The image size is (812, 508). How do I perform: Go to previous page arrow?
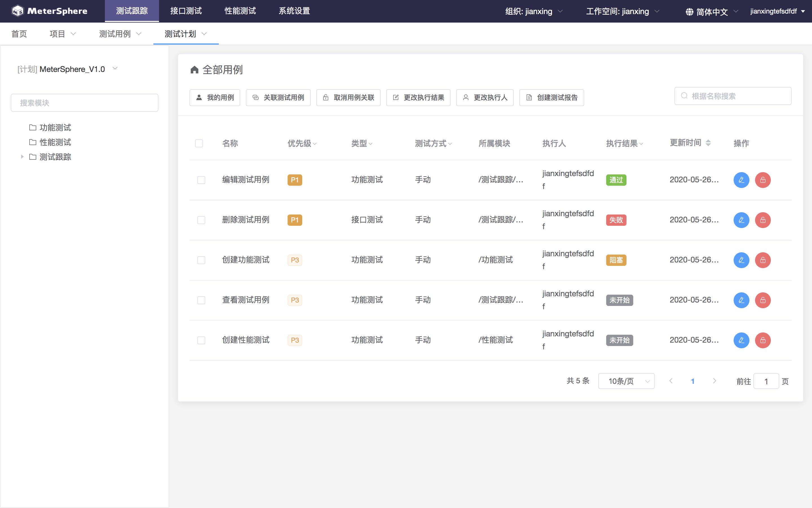click(x=671, y=381)
